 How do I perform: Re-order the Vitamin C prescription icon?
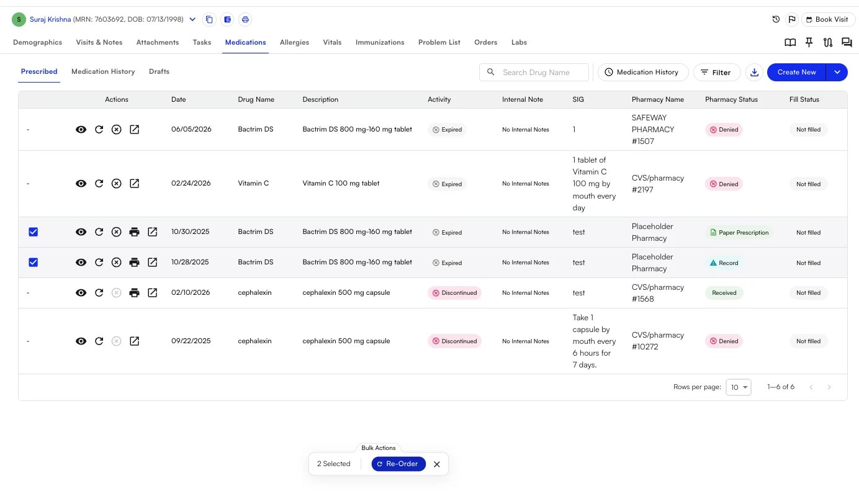(99, 184)
